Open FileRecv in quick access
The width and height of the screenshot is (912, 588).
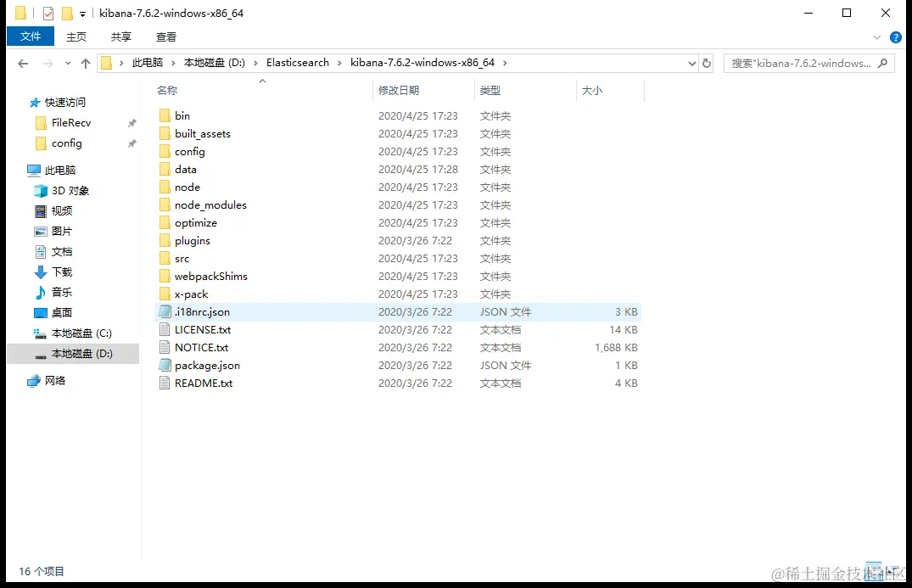pos(64,123)
